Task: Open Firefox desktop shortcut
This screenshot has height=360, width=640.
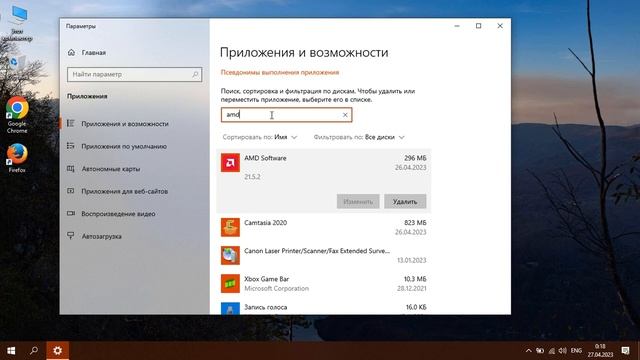Action: (17, 158)
